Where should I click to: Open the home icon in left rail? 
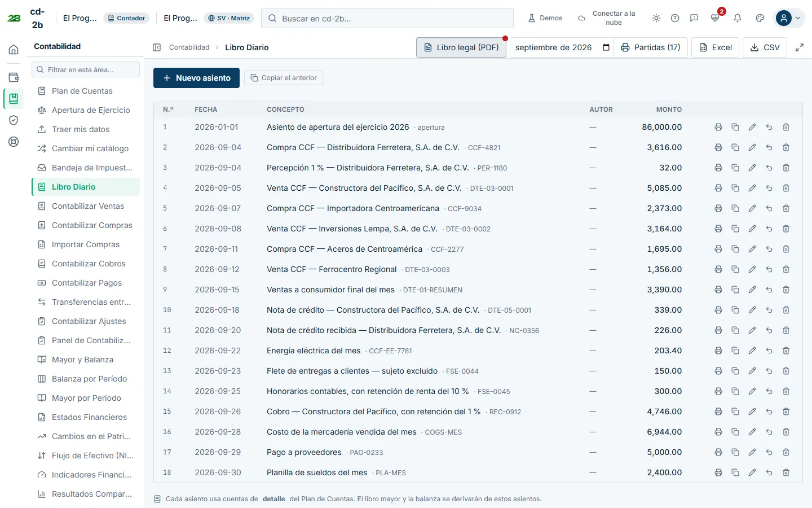tap(14, 50)
